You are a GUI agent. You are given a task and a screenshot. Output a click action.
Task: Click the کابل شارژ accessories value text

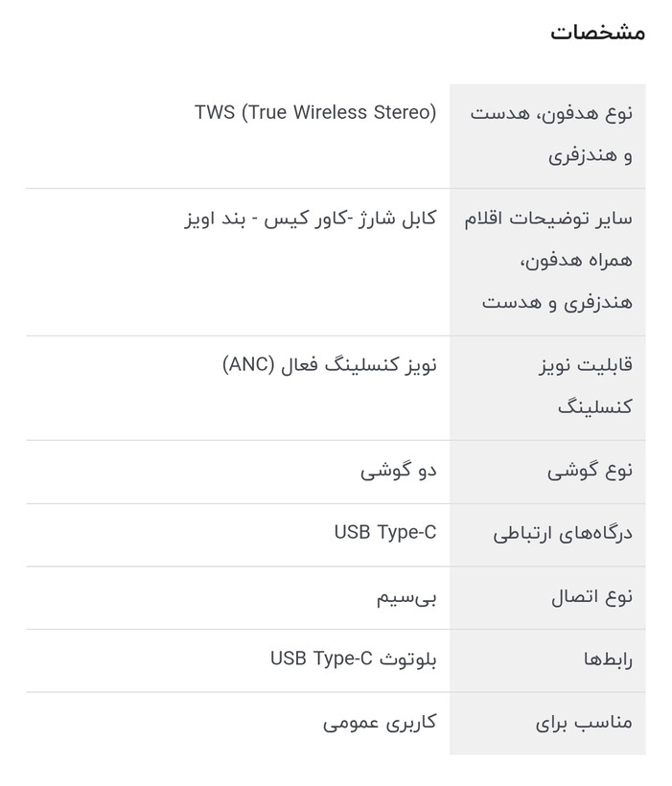[398, 218]
